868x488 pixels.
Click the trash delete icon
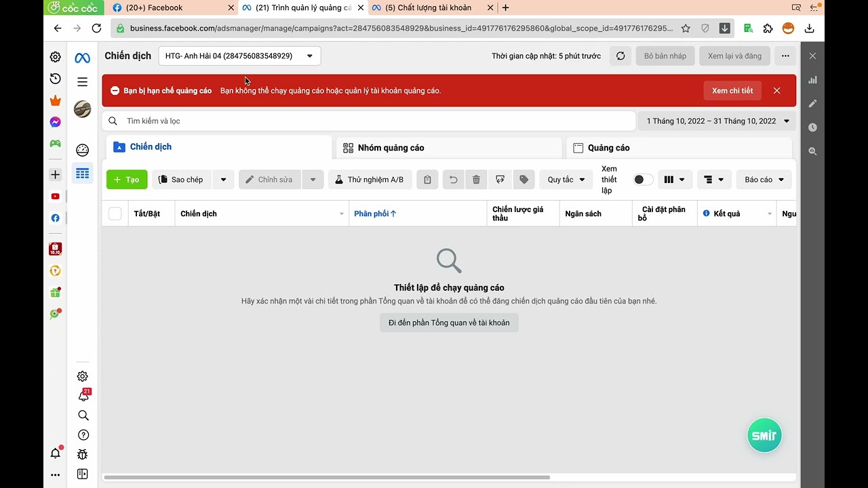click(476, 180)
